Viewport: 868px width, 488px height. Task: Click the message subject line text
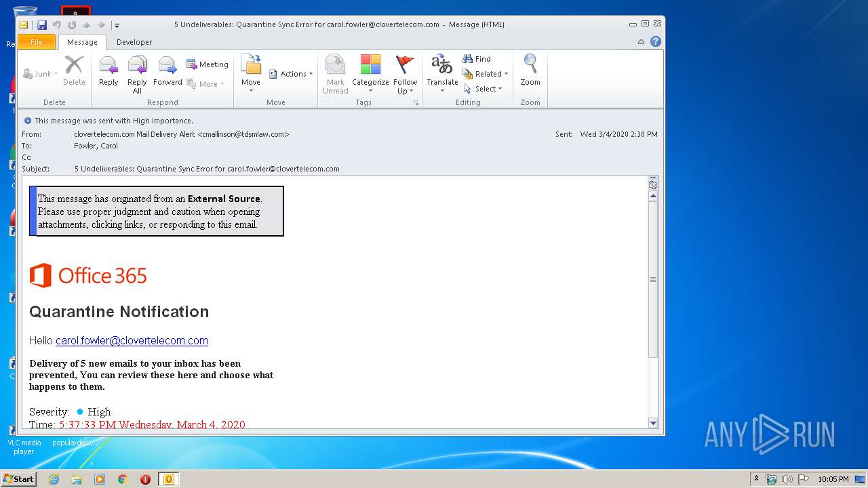click(207, 169)
